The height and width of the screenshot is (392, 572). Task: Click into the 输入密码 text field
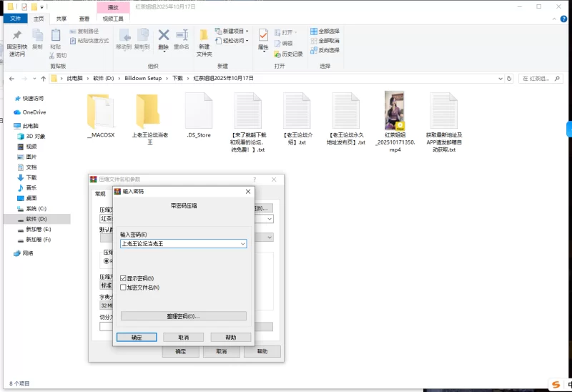179,244
